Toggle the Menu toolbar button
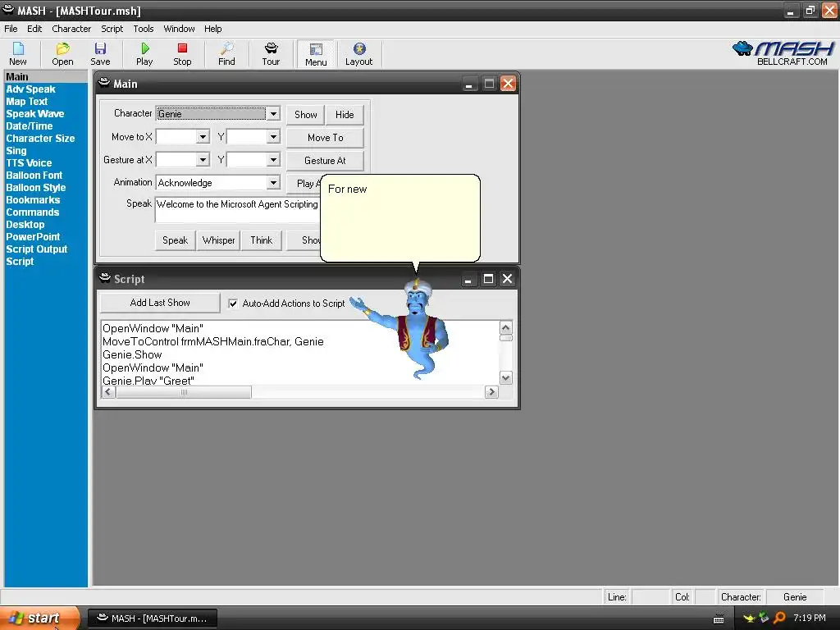The image size is (840, 630). (316, 53)
